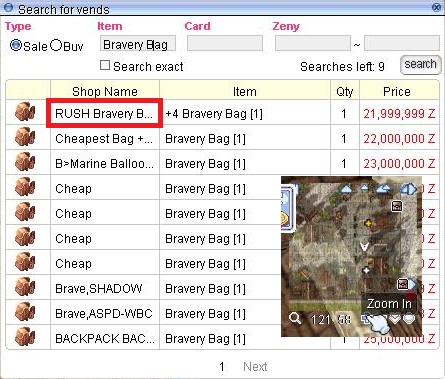This screenshot has height=379, width=445.
Task: Click the Price column header
Action: (x=397, y=91)
